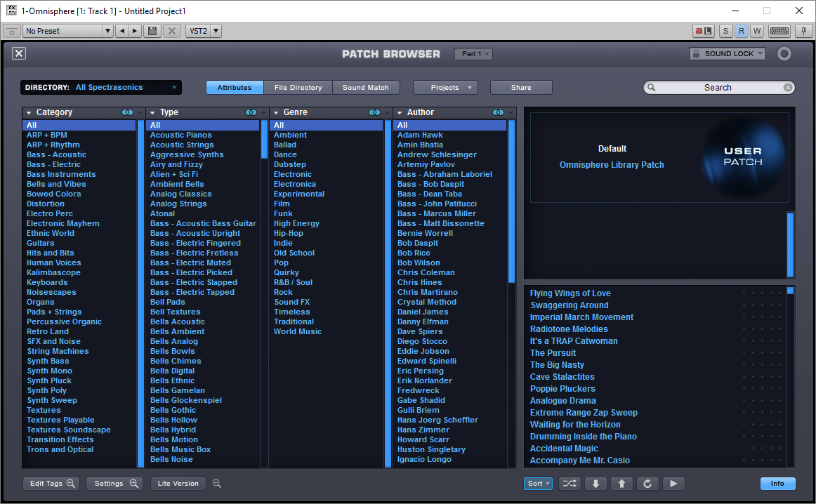Toggle the Genre column link icon

point(374,112)
